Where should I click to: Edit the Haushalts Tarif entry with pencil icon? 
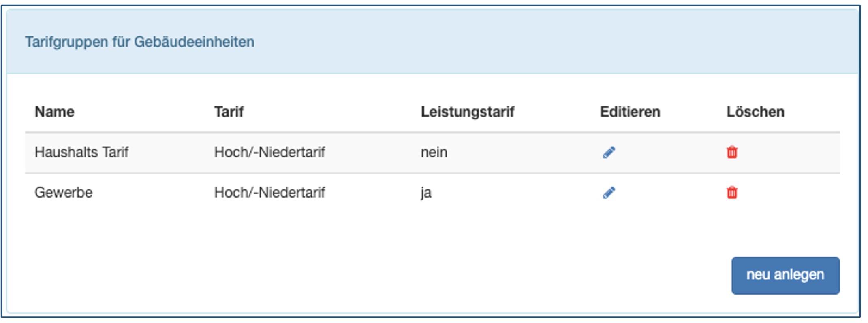point(609,153)
